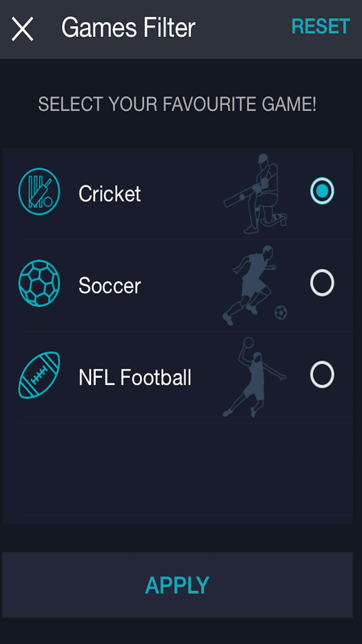Close the Games Filter screen

tap(22, 29)
